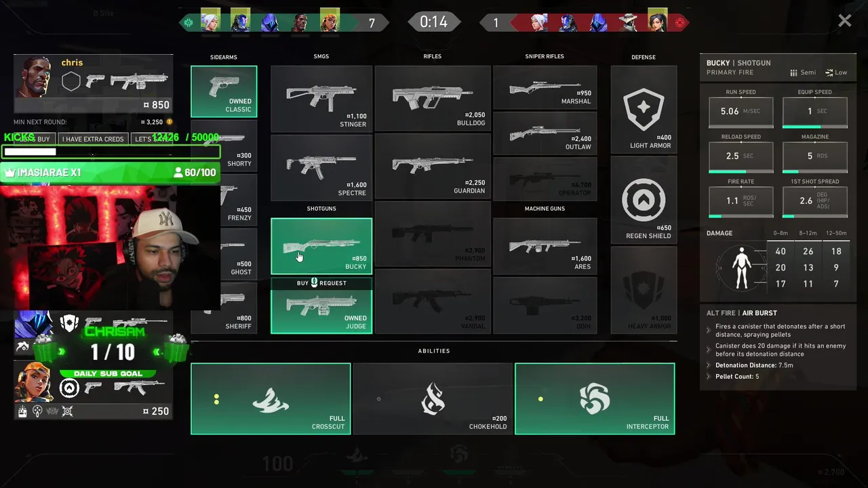Image resolution: width=868 pixels, height=488 pixels.
Task: Select the Odin machine gun card
Action: tap(545, 306)
